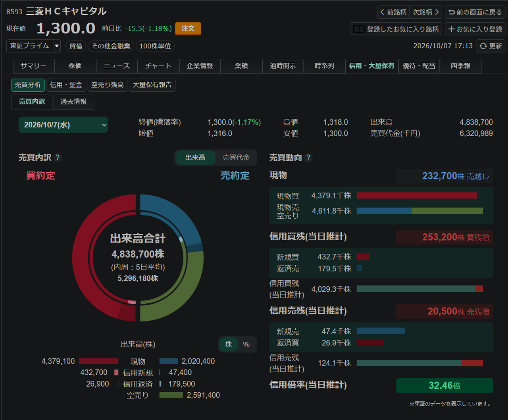Viewport: 508px width, 420px height.
Task: Switch to the チャート tab
Action: [x=158, y=66]
